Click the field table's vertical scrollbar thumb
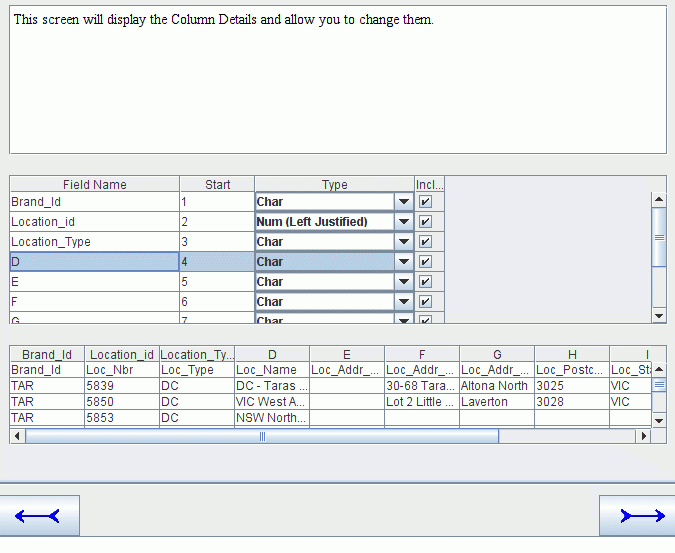Screen dimensions: 675x553 click(x=659, y=237)
